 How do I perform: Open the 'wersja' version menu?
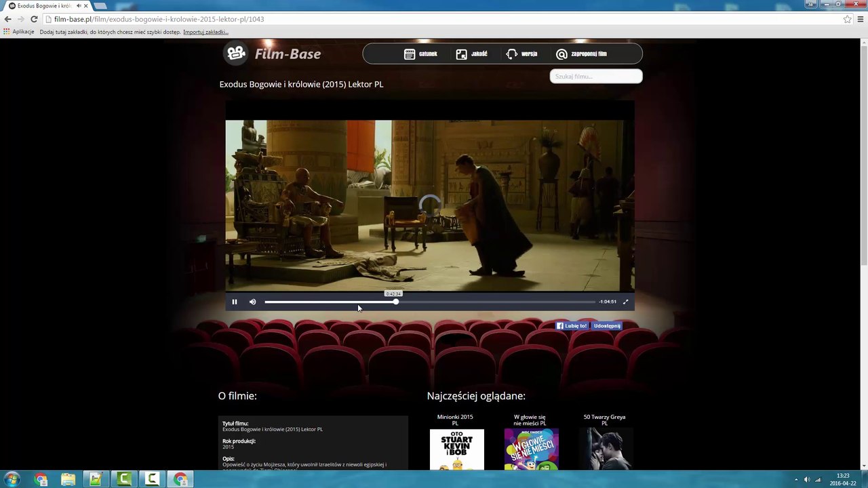521,54
